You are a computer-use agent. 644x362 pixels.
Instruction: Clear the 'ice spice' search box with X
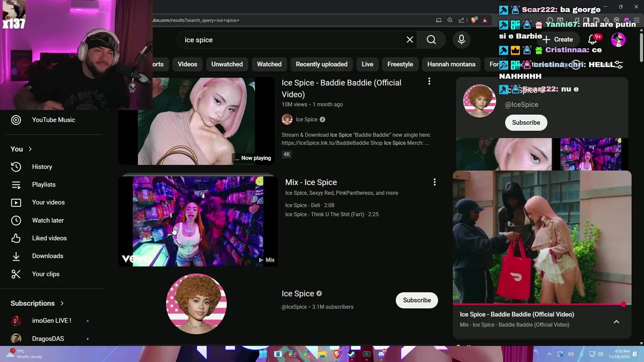click(410, 40)
